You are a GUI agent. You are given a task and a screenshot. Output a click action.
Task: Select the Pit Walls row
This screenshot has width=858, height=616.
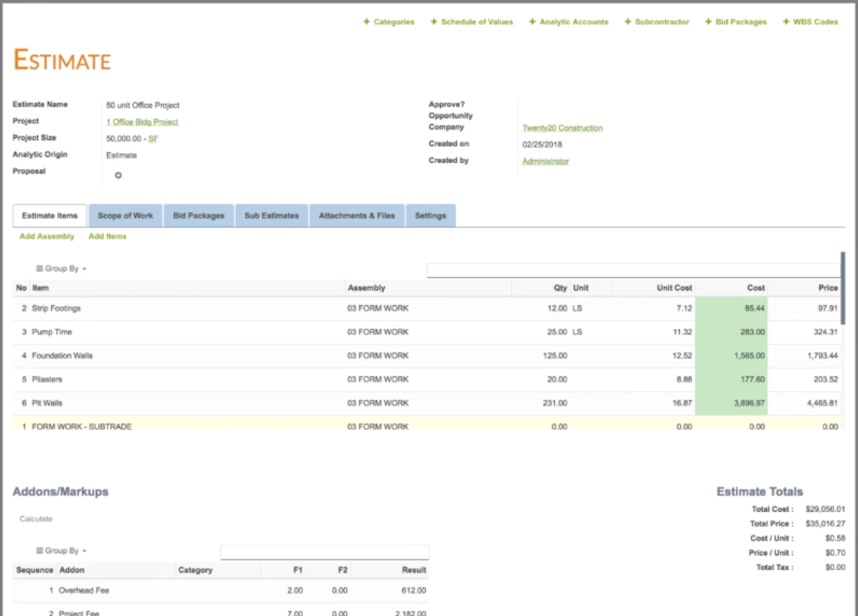tap(426, 403)
